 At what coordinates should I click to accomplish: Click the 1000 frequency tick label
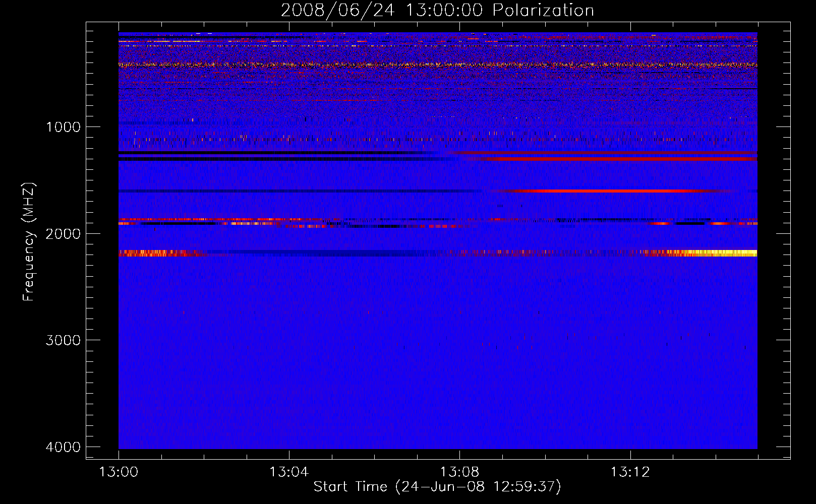pyautogui.click(x=63, y=127)
